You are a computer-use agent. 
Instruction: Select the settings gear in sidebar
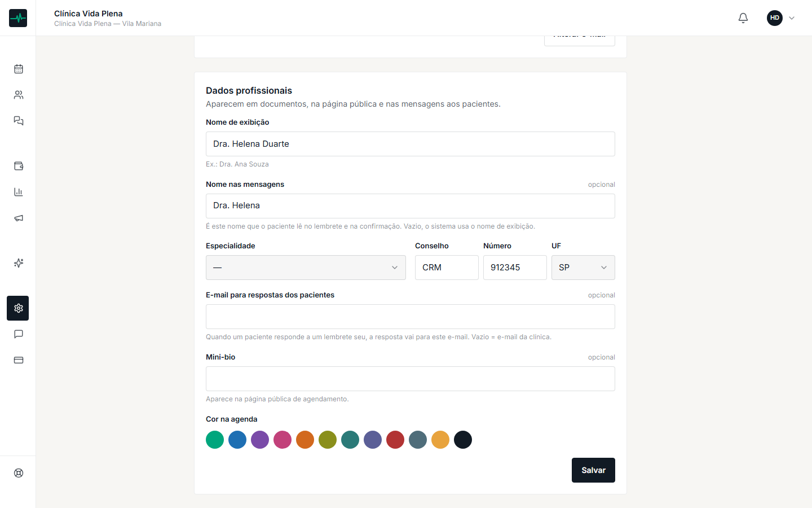tap(18, 308)
